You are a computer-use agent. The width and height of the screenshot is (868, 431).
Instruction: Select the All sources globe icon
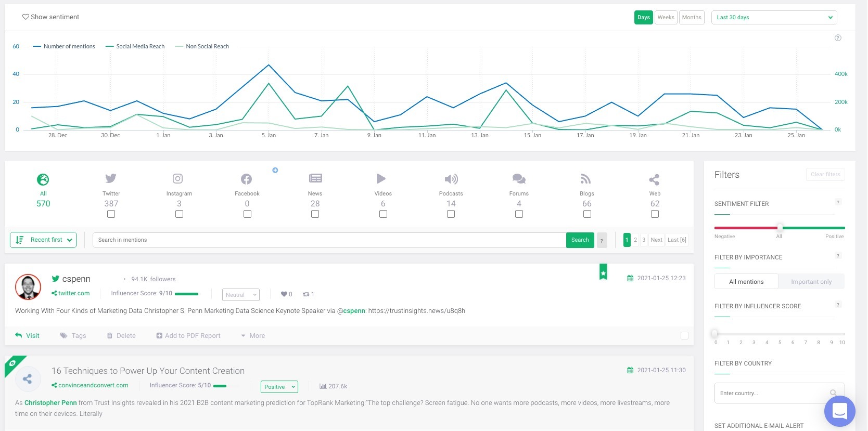pos(43,180)
